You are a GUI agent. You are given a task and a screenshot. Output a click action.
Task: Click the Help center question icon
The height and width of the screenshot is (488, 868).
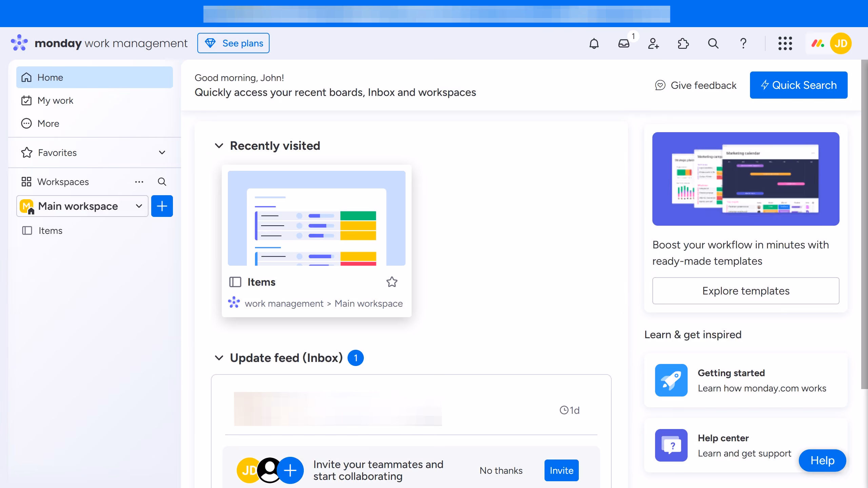coord(671,445)
